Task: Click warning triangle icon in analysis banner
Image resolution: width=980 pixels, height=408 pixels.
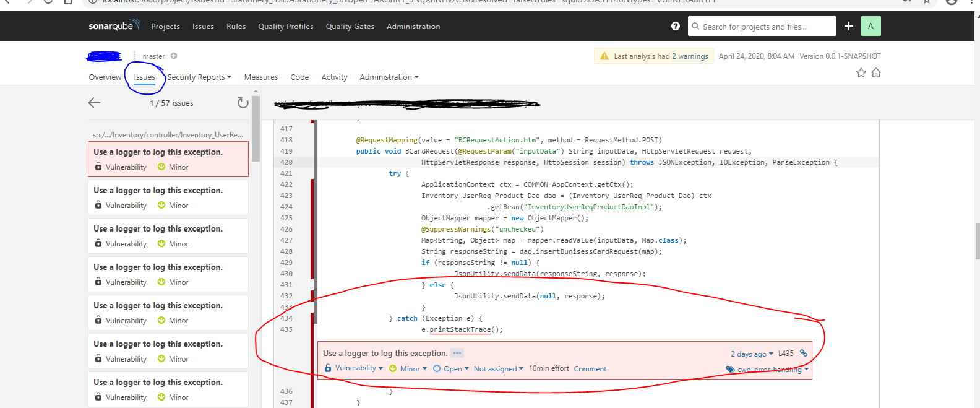Action: (604, 56)
